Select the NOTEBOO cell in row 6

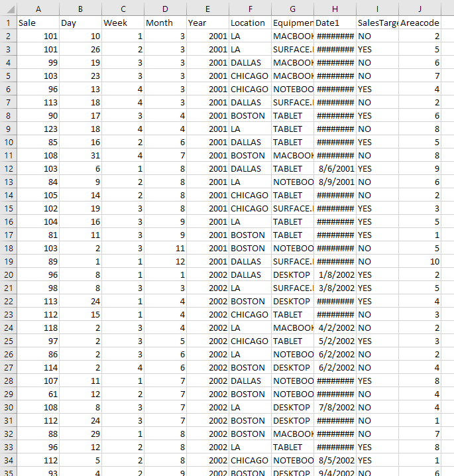pos(292,89)
